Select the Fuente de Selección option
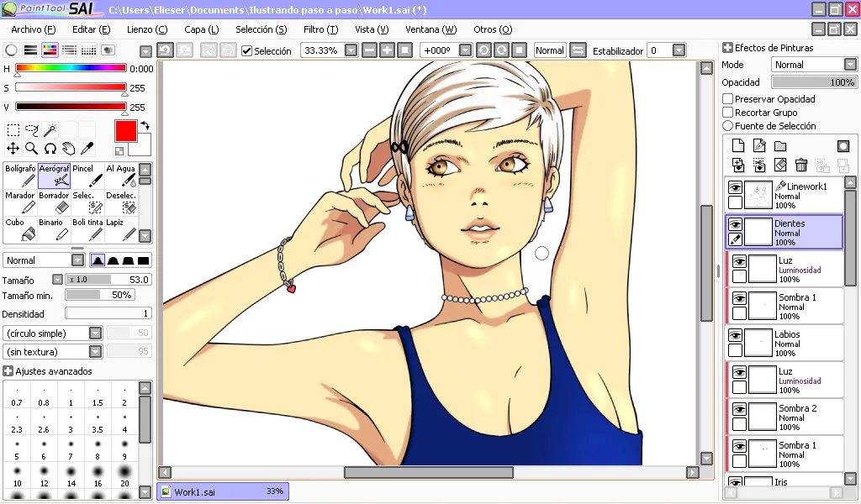This screenshot has width=861, height=504. 728,126
